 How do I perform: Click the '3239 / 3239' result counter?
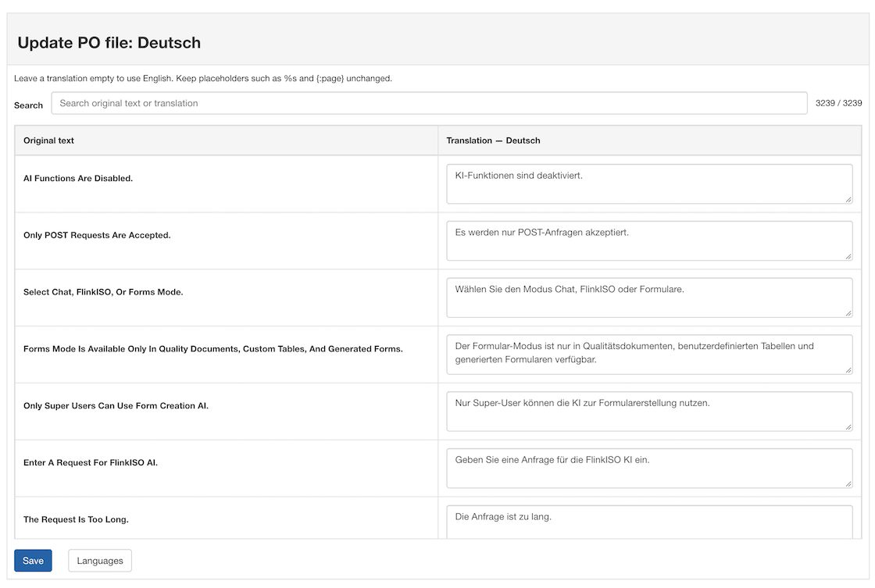[839, 103]
